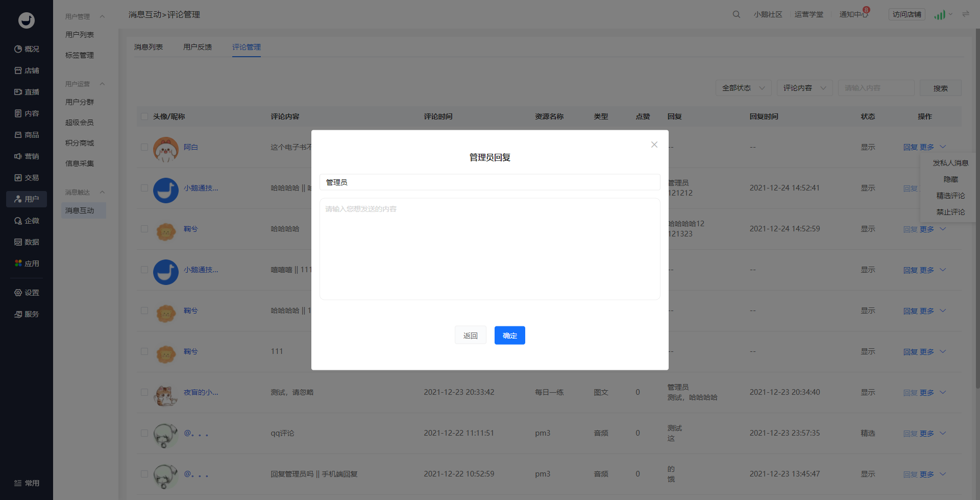Open 商品 products section

point(27,135)
